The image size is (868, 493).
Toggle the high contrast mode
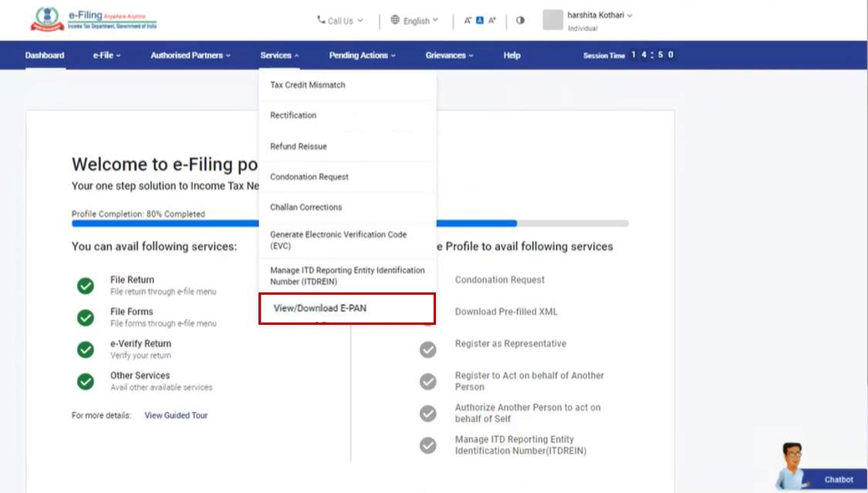pos(520,21)
